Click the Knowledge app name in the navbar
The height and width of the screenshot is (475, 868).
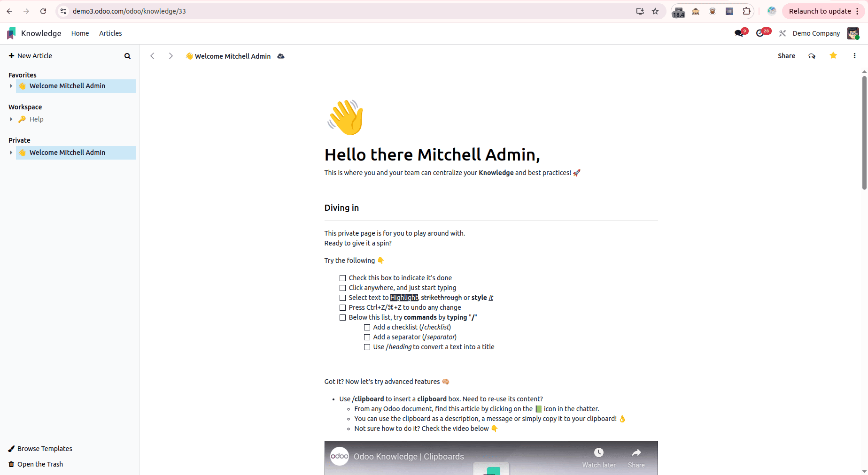pyautogui.click(x=41, y=33)
